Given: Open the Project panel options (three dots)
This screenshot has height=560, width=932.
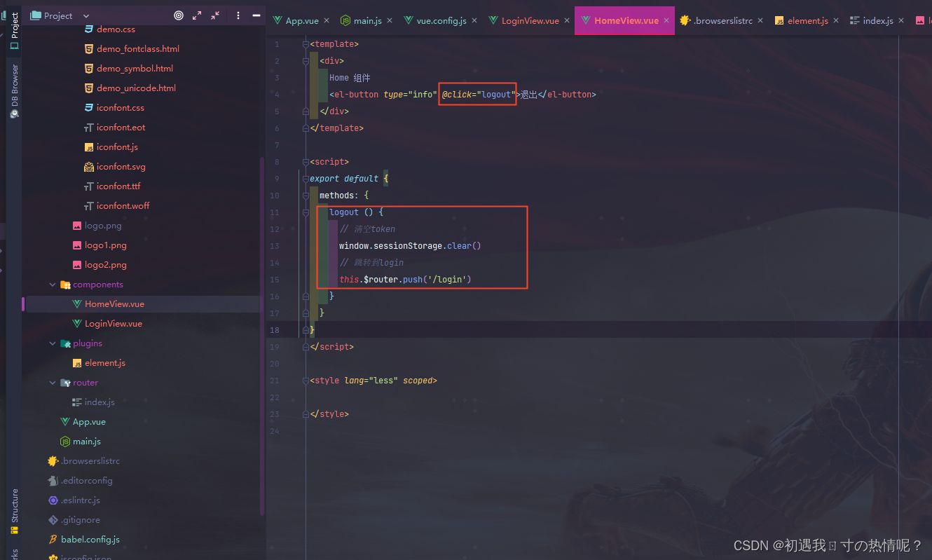Looking at the screenshot, I should tap(238, 15).
